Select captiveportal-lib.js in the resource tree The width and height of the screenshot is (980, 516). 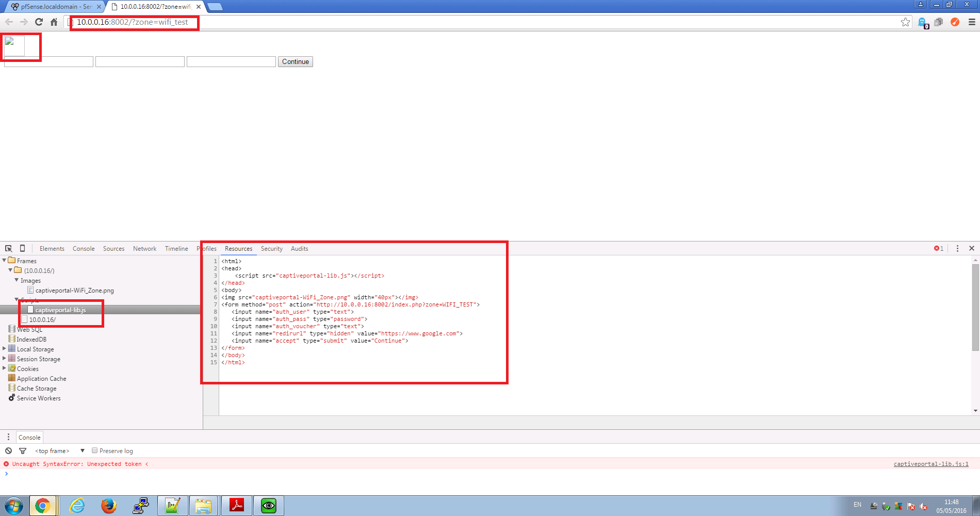(x=60, y=310)
